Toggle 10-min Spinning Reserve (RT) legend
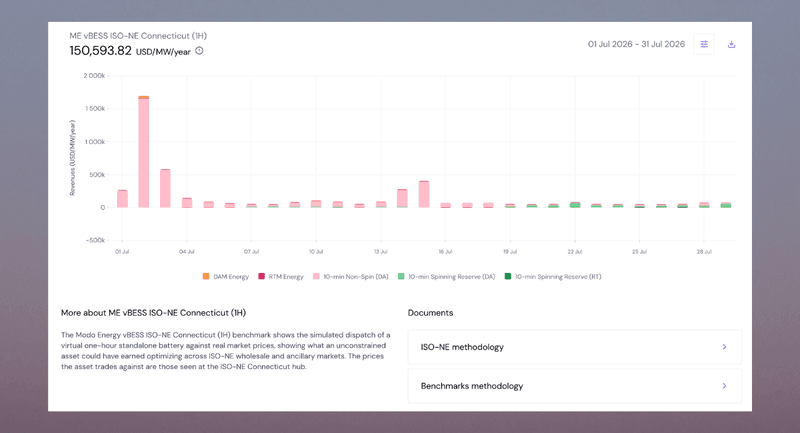This screenshot has width=800, height=433. point(553,276)
